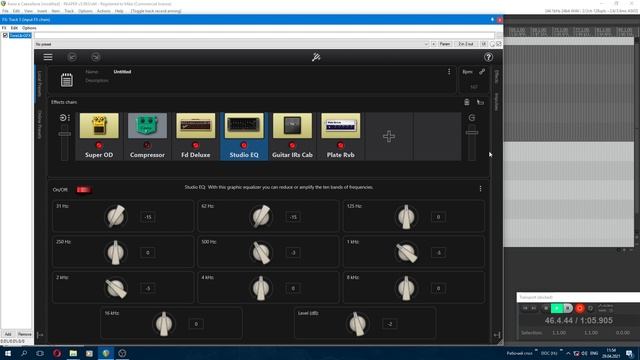This screenshot has height=360, width=640.
Task: Open the No preset dropdown
Action: point(231,44)
